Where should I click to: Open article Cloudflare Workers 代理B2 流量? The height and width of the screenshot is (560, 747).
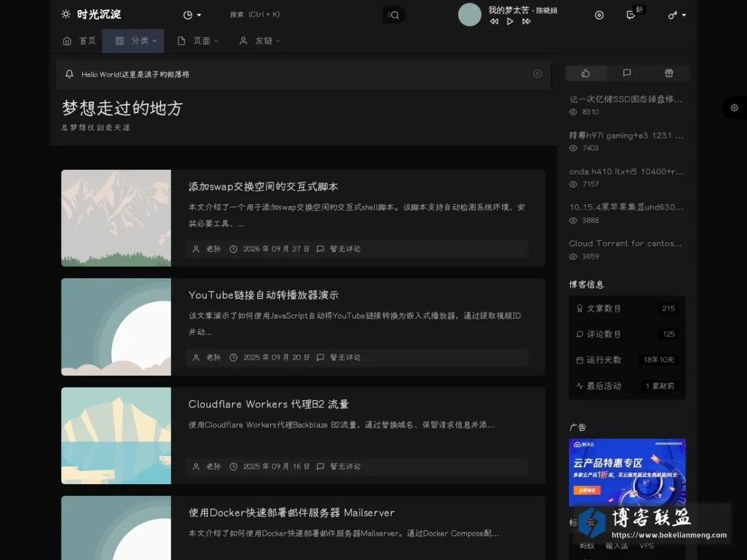click(x=269, y=404)
